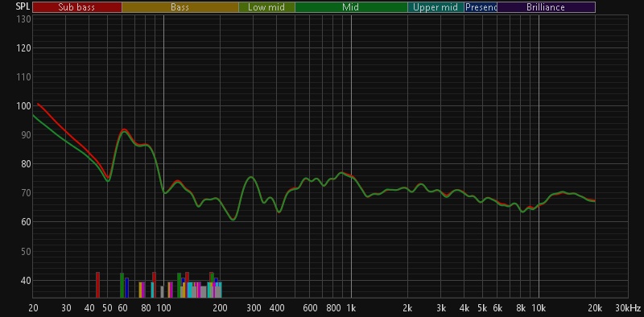Click the gray mode bar at 100 Hz
The width and height of the screenshot is (644, 317).
[x=163, y=291]
